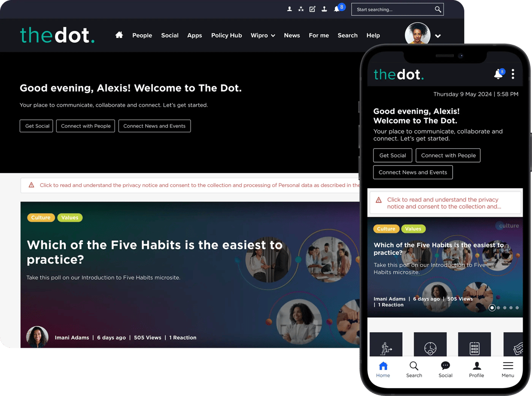Click the desktop Connect News and Events button

tap(154, 126)
